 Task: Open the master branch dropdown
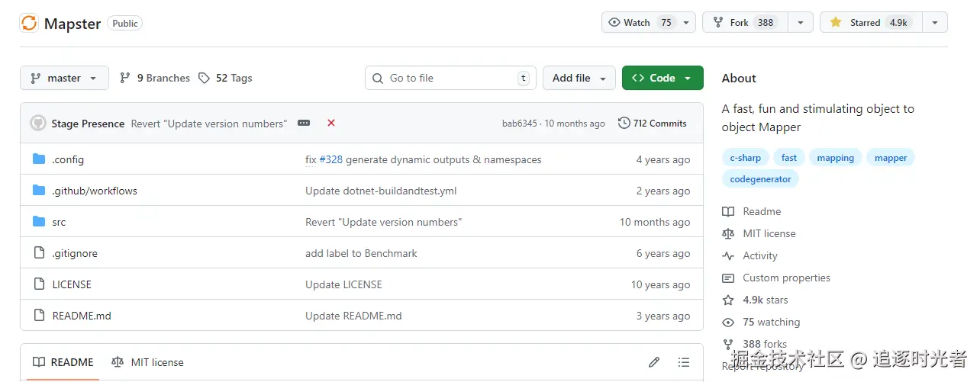coord(64,78)
